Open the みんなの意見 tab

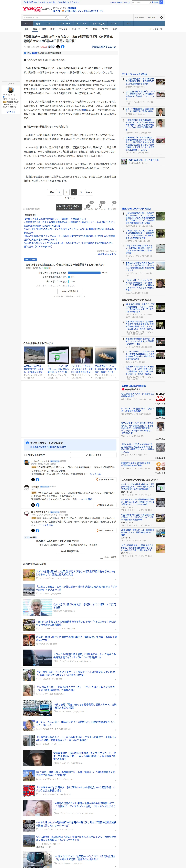coord(98,24)
